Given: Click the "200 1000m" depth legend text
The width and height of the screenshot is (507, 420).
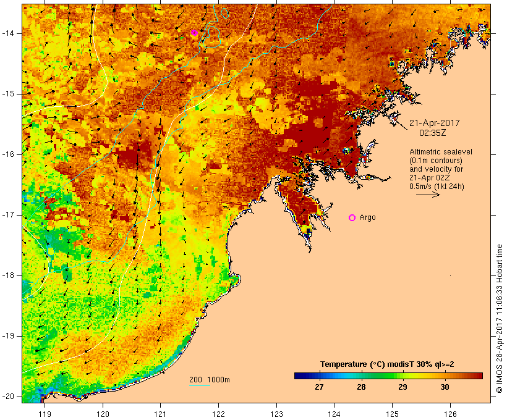Looking at the screenshot, I should tap(210, 380).
